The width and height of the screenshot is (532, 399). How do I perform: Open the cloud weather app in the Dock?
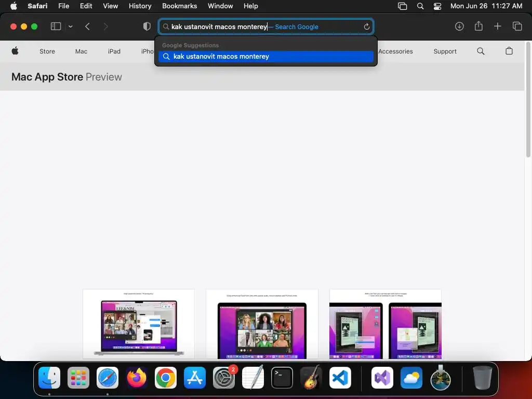coord(411,378)
